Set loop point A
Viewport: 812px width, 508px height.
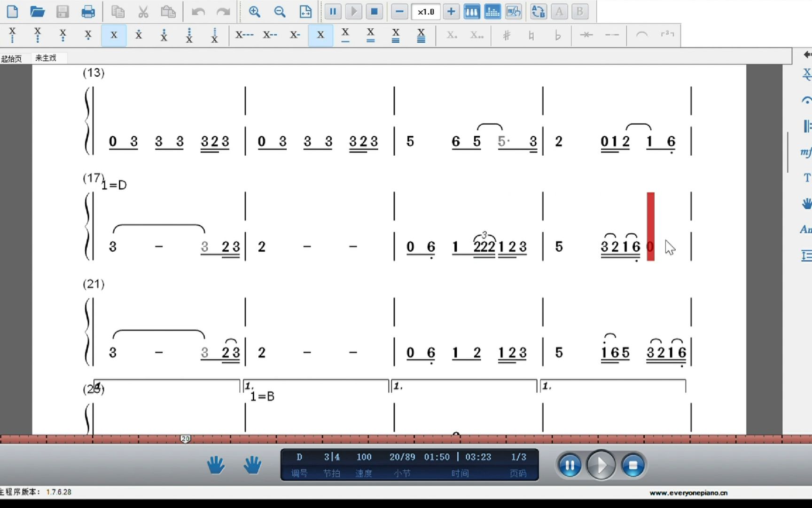click(x=559, y=12)
